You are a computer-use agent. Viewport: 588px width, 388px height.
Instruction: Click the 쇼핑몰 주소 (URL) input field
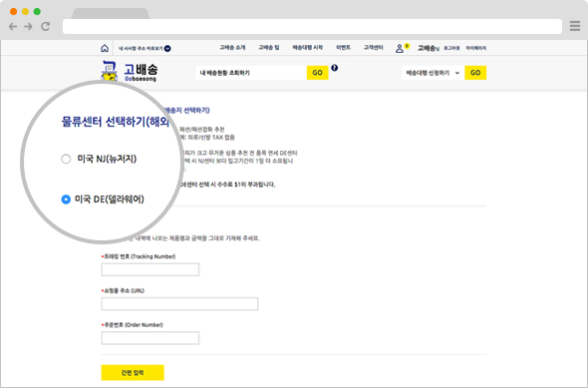click(x=179, y=303)
